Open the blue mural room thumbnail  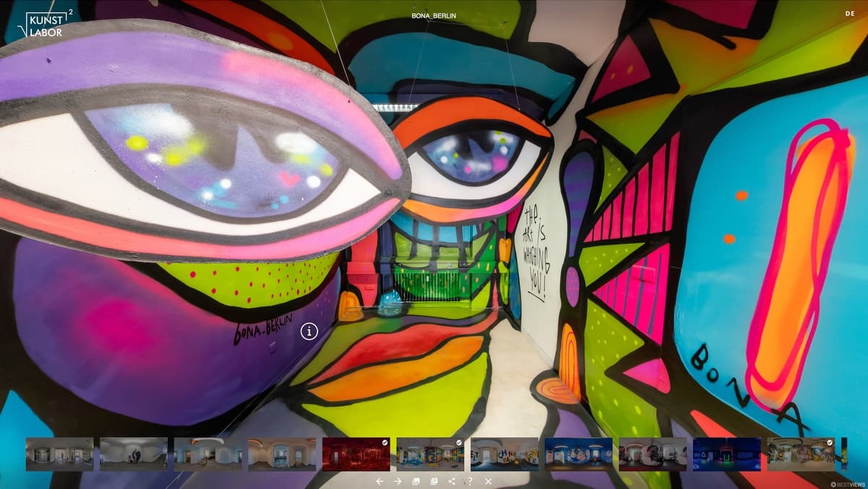[x=578, y=454]
